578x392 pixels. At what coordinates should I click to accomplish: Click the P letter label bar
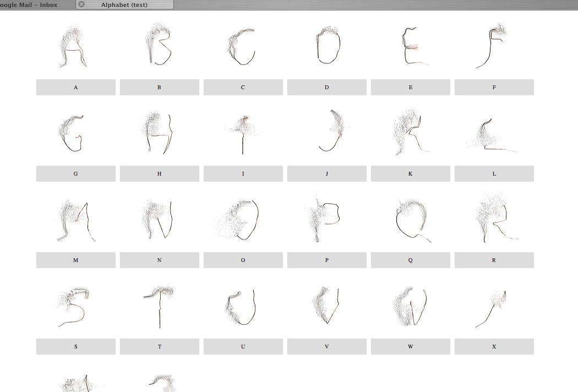327,260
